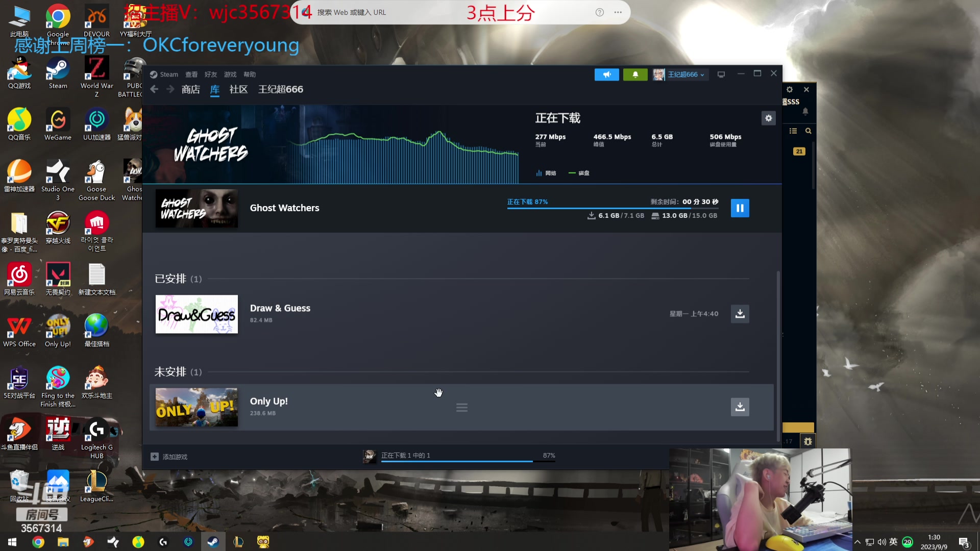Switch Steam to Big Picture mode icon

tap(721, 74)
